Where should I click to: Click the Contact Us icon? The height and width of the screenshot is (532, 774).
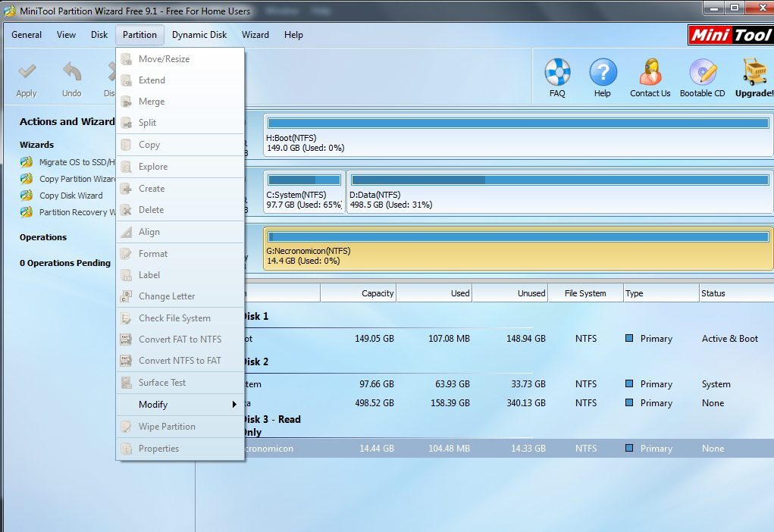point(650,72)
